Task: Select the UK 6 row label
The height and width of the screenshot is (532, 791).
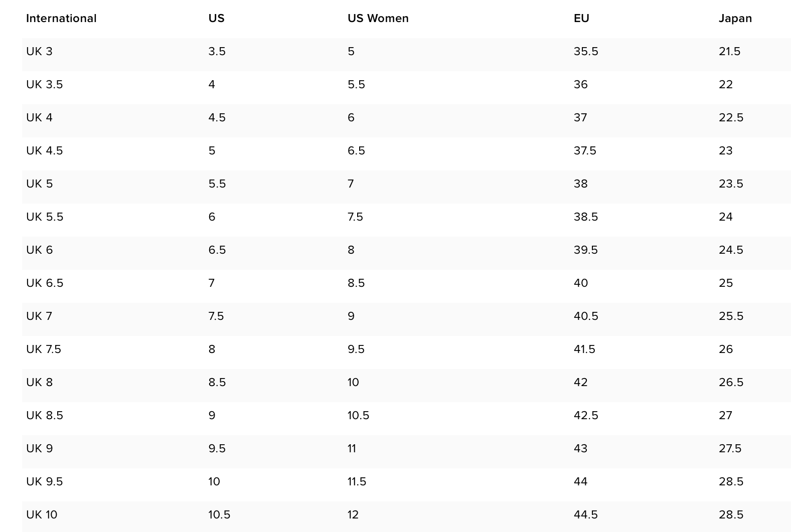Action: pyautogui.click(x=39, y=250)
